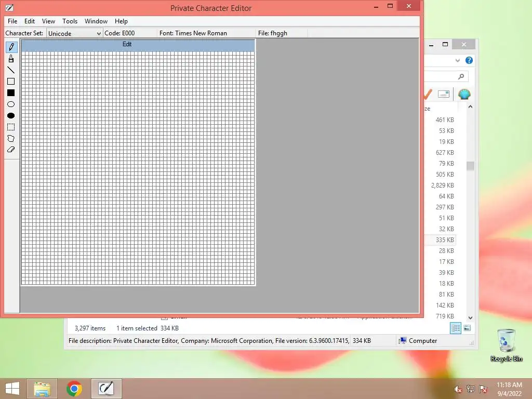Image resolution: width=532 pixels, height=399 pixels.
Task: Select the Brush tool
Action: pyautogui.click(x=11, y=59)
